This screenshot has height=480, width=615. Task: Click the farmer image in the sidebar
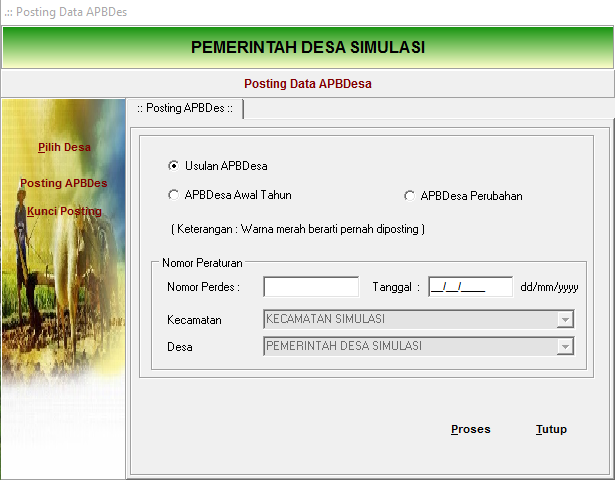point(50,260)
